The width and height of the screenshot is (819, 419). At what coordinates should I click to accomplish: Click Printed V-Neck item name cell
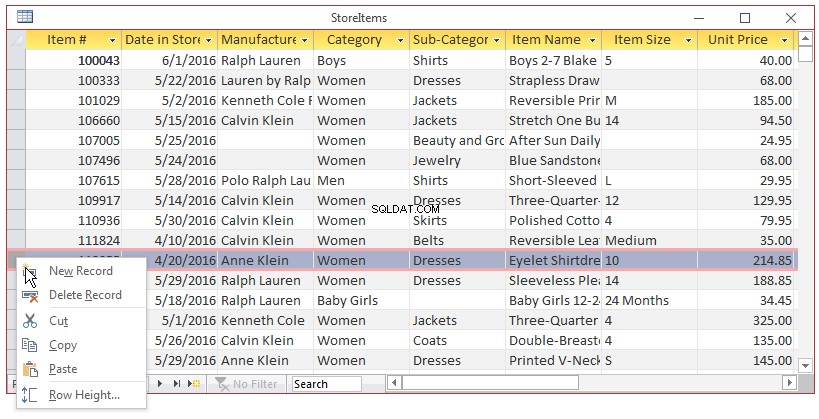(x=553, y=360)
